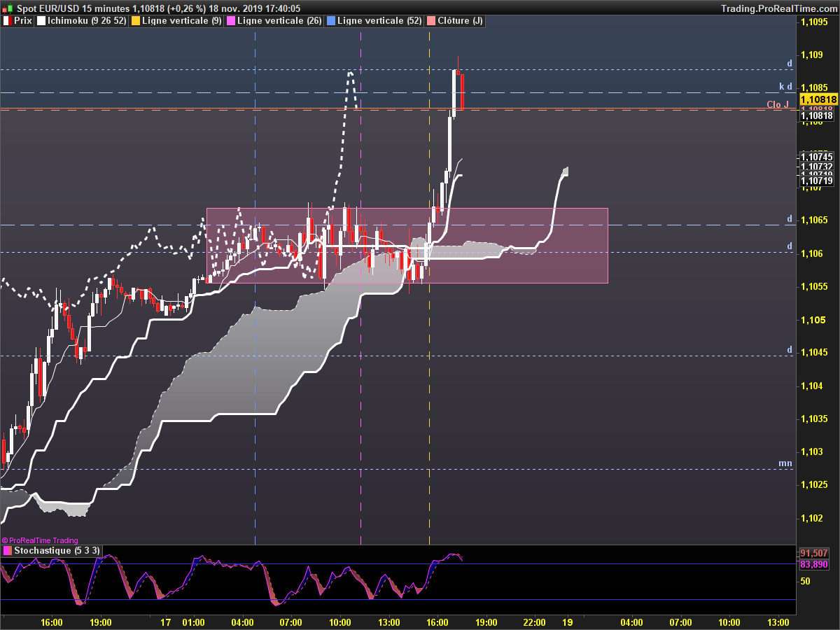Click the k d line label
Viewport: 840px width, 630px height.
point(785,87)
